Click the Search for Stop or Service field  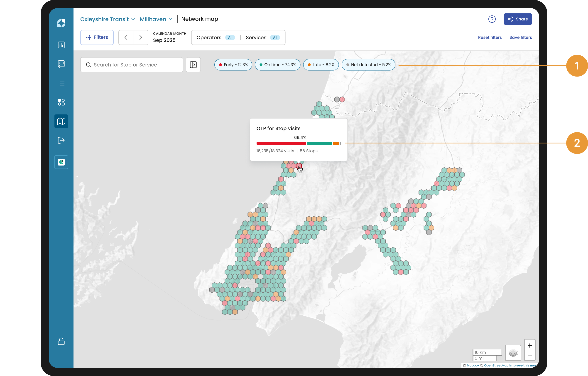[x=132, y=65]
